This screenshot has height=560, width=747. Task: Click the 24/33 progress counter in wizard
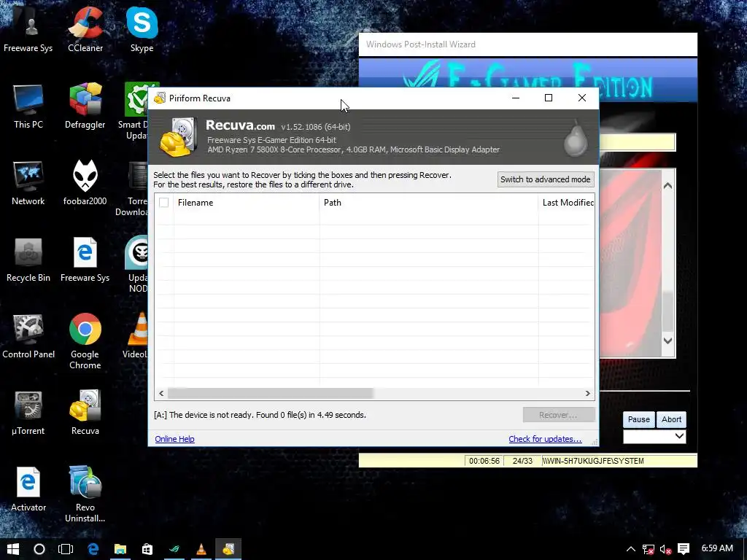pos(522,461)
